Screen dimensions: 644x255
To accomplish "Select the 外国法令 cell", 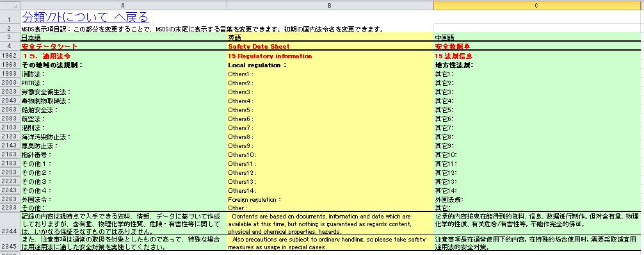I will tap(123, 199).
